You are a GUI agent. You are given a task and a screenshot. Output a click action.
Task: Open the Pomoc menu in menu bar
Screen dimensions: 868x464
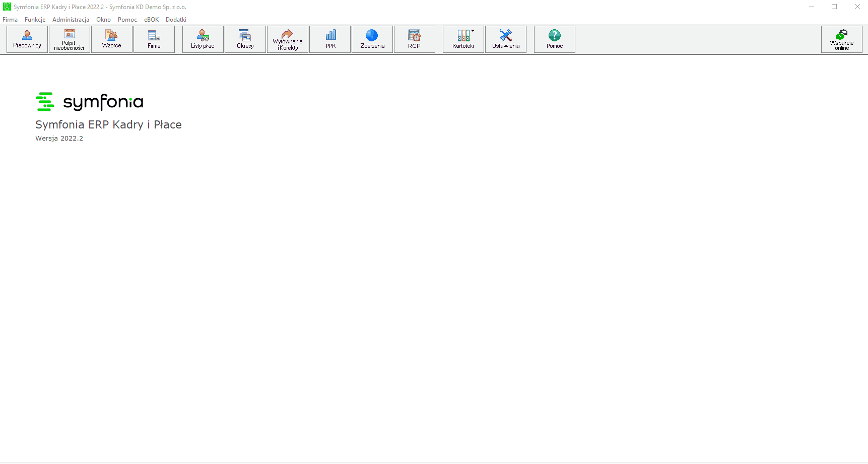[x=127, y=20]
